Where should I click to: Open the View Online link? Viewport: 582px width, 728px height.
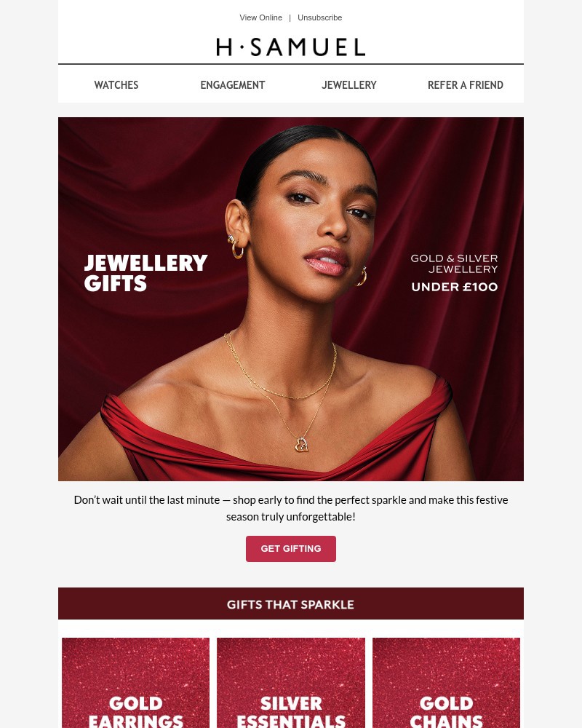[x=261, y=17]
